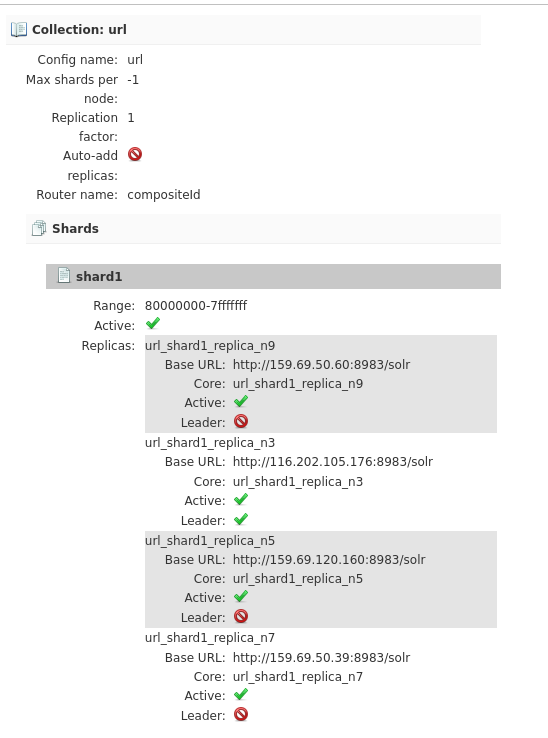The height and width of the screenshot is (738, 548).
Task: Click replica n5 green Active checkmark
Action: (241, 596)
